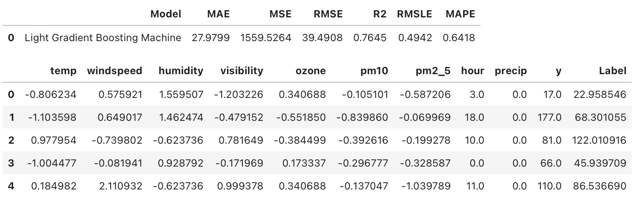Click the windspeed value 2.110932
This screenshot has width=644, height=206.
click(120, 186)
